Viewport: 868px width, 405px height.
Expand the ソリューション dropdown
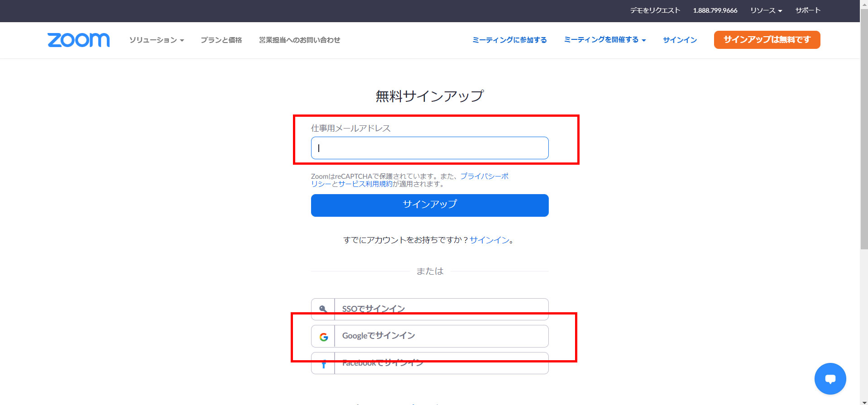[x=157, y=40]
